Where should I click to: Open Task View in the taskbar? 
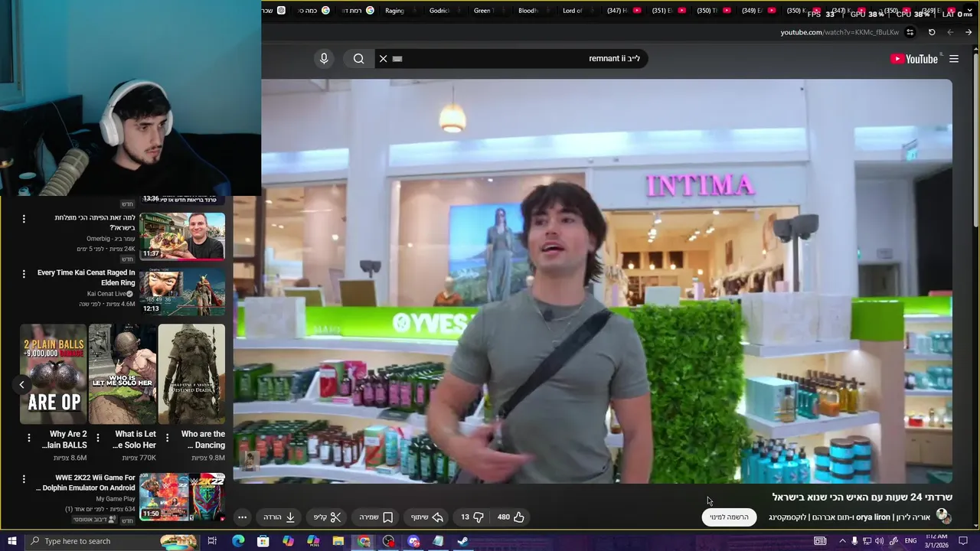[x=212, y=541]
